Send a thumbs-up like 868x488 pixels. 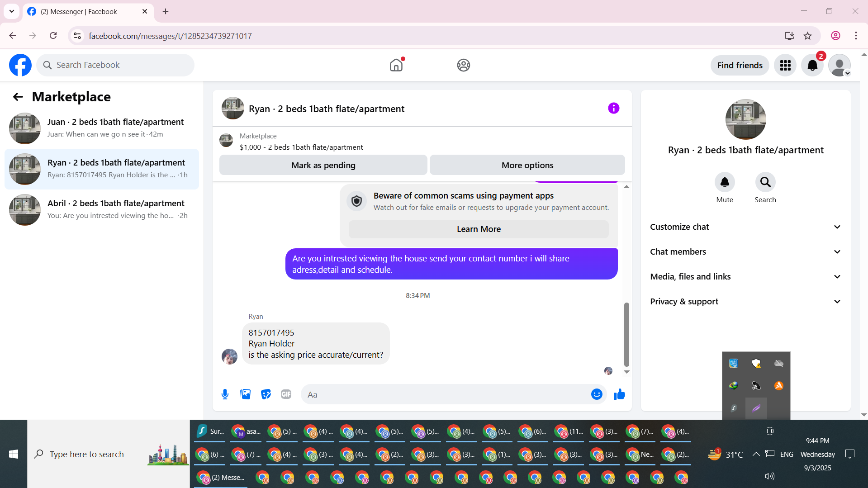(619, 394)
